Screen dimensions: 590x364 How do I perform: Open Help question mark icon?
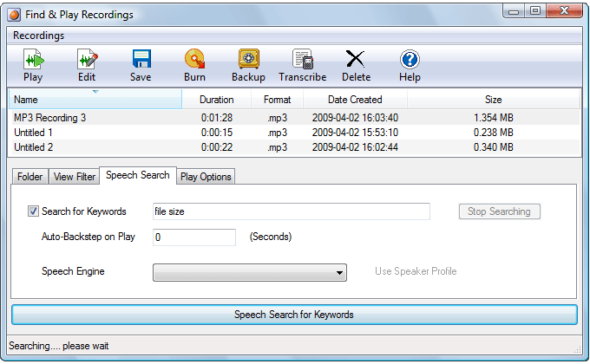pos(410,60)
